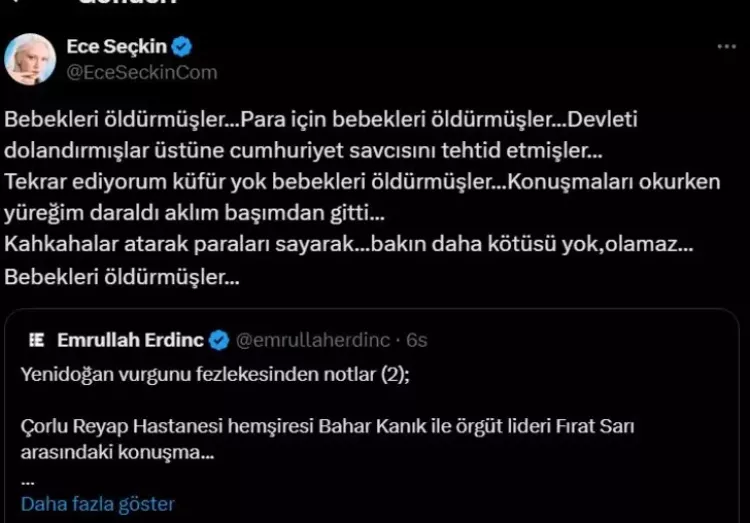Expand the quoted post via Daha fazla göster
Screen dimensions: 750x523
pos(98,504)
